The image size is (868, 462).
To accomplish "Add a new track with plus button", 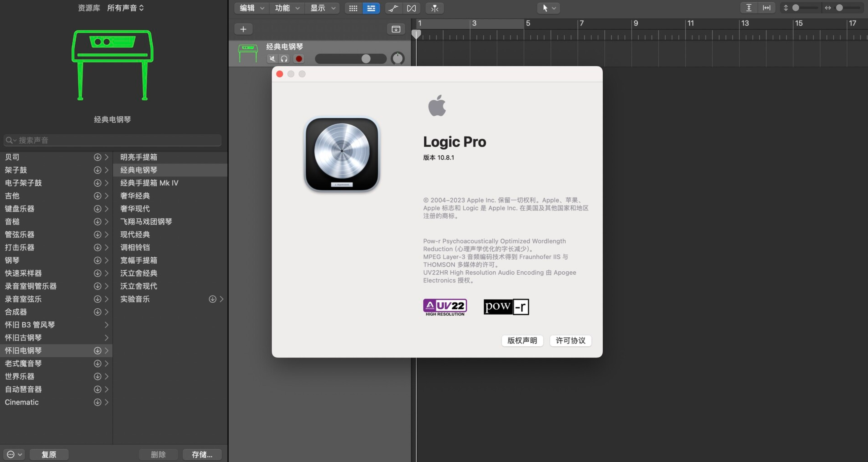I will pos(243,29).
